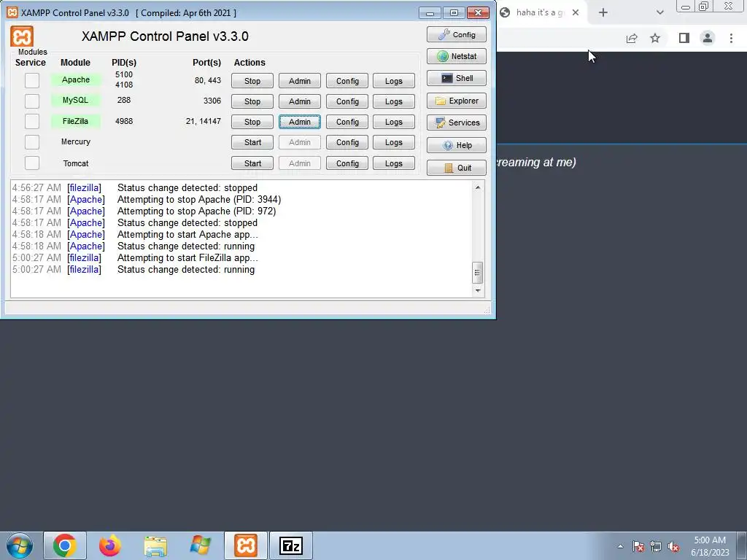Open Chrome tab search chevron

(659, 12)
